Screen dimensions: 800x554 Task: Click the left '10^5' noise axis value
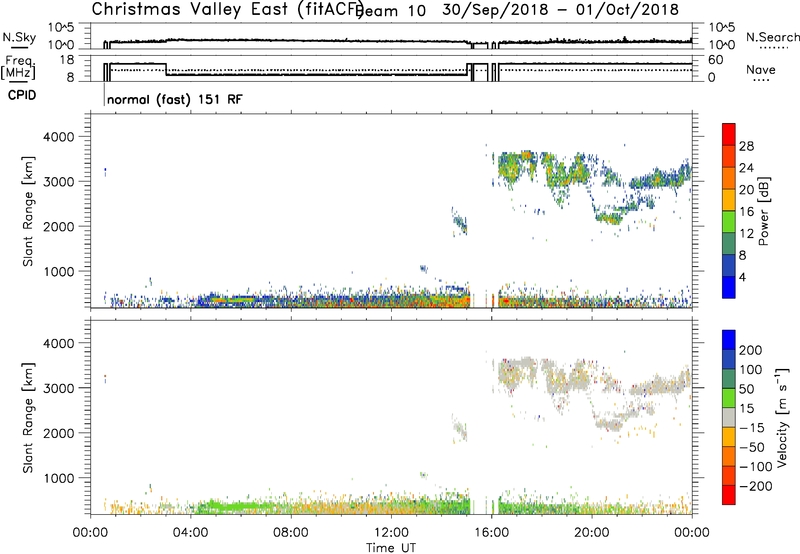pos(61,28)
